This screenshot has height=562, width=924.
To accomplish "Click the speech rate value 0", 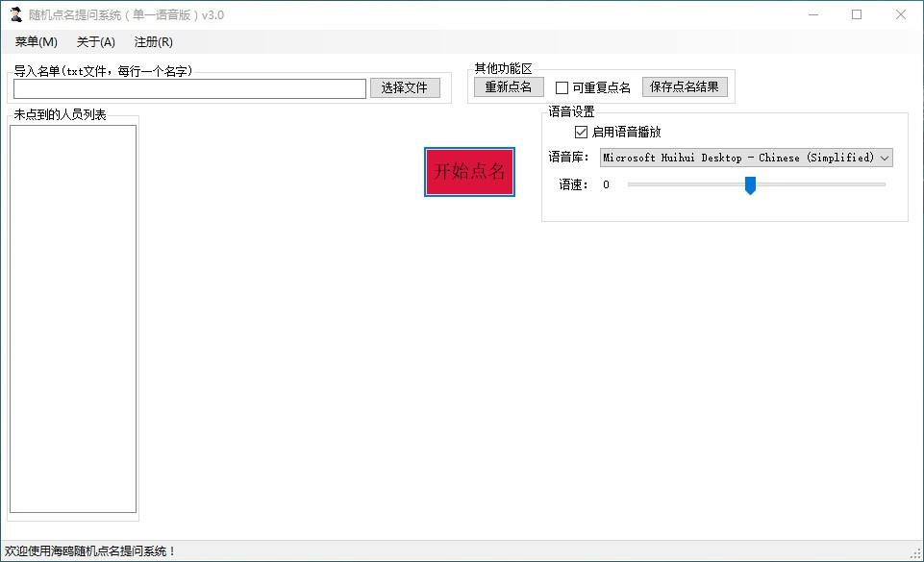I will [x=606, y=184].
